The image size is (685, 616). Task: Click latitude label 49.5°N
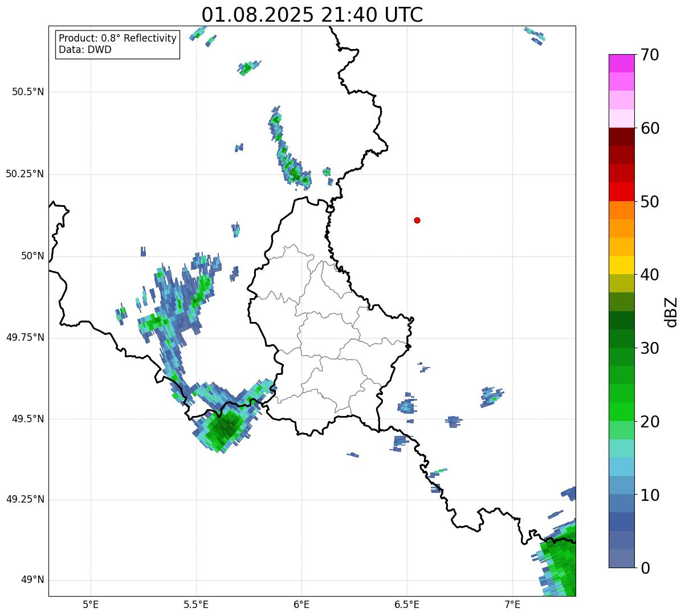[28, 419]
